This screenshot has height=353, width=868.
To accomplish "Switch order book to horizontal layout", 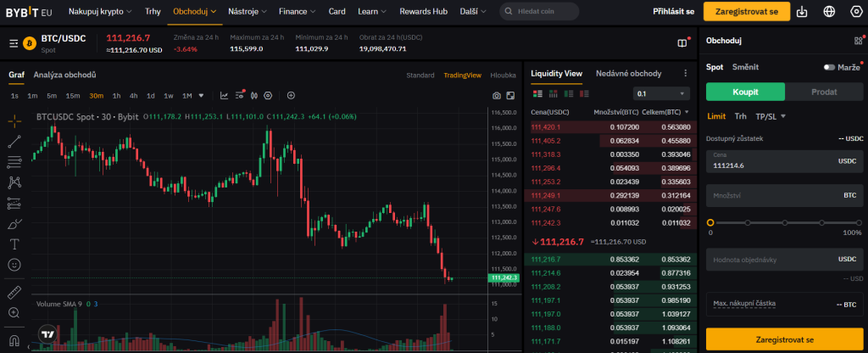I will [553, 93].
